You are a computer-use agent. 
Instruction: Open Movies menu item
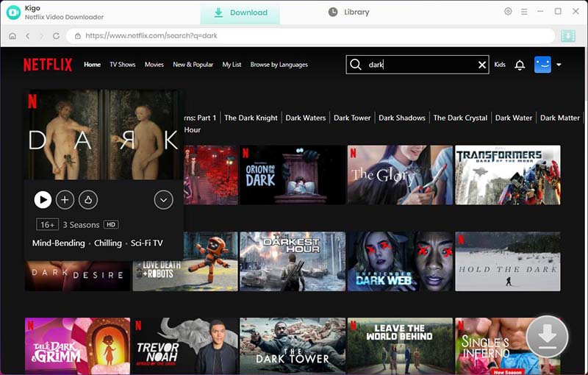154,65
